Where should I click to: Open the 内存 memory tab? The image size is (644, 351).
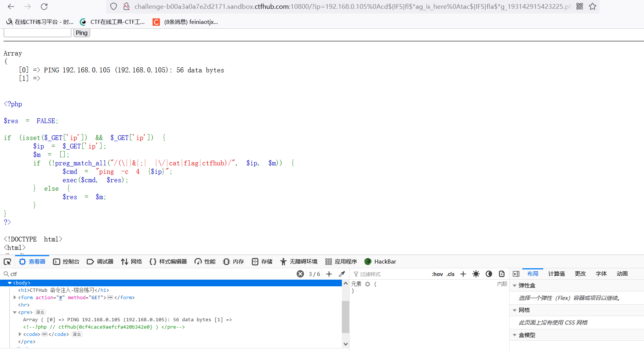click(233, 262)
